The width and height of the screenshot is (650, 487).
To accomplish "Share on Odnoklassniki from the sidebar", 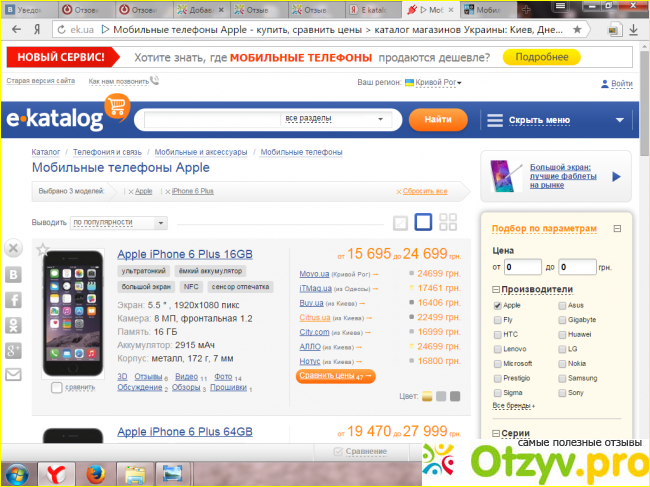I will click(x=13, y=325).
